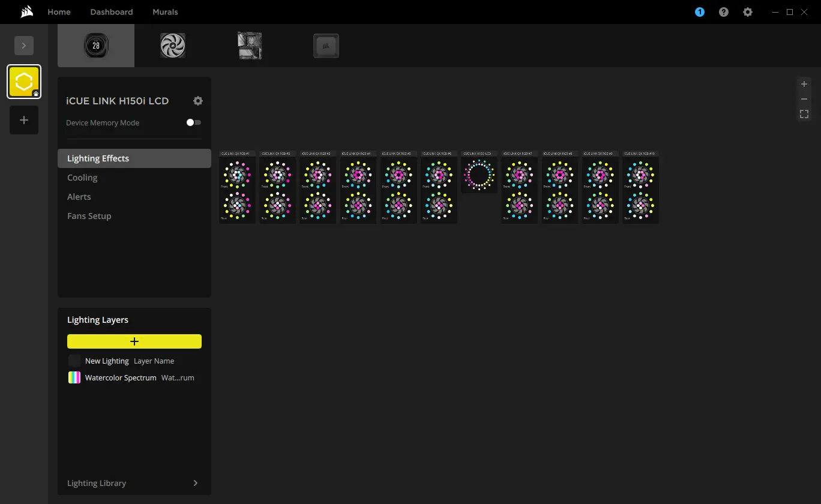This screenshot has width=821, height=504.
Task: Select the H150i LCD cooler device tab
Action: point(96,46)
